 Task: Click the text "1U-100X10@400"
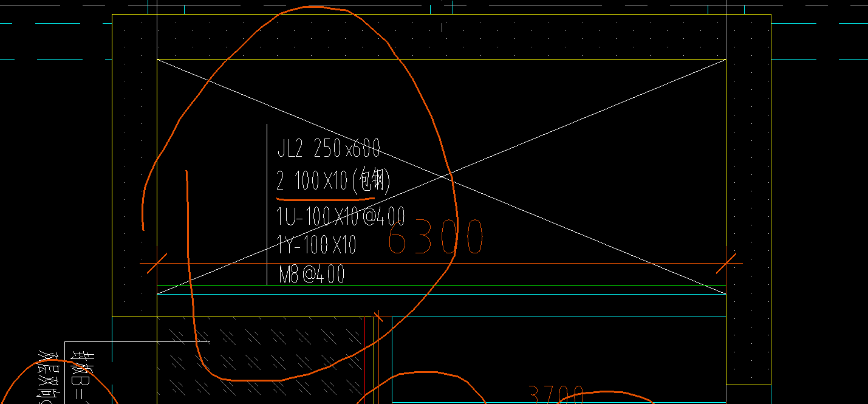[340, 216]
